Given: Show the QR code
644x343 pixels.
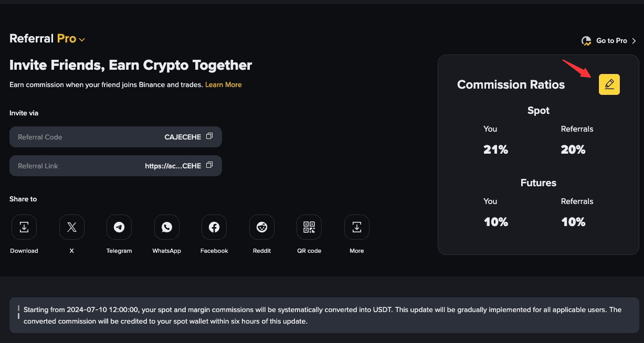Looking at the screenshot, I should point(309,227).
